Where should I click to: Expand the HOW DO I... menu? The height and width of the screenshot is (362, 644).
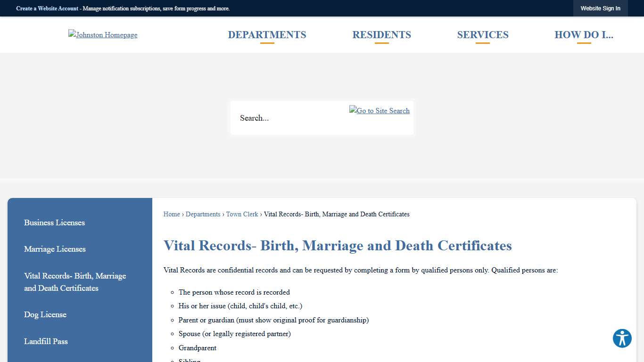pyautogui.click(x=584, y=34)
